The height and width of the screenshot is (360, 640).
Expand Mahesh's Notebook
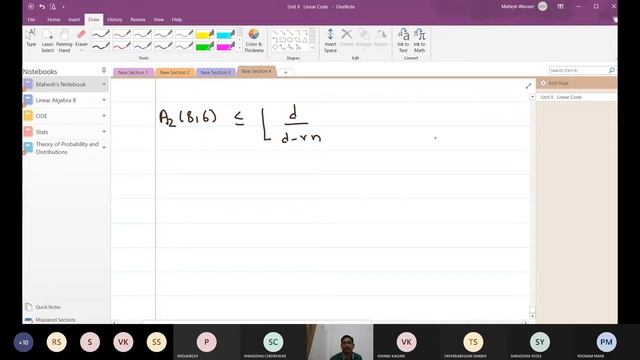tap(104, 84)
